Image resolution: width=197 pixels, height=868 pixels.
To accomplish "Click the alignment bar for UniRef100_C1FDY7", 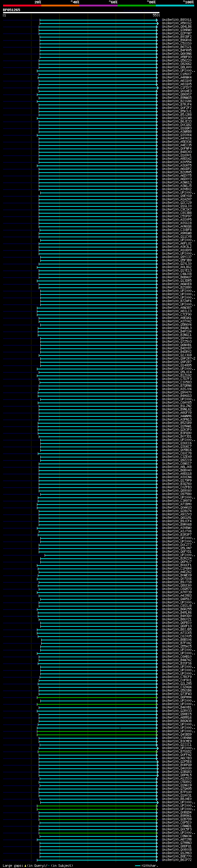I will tap(98, 88).
